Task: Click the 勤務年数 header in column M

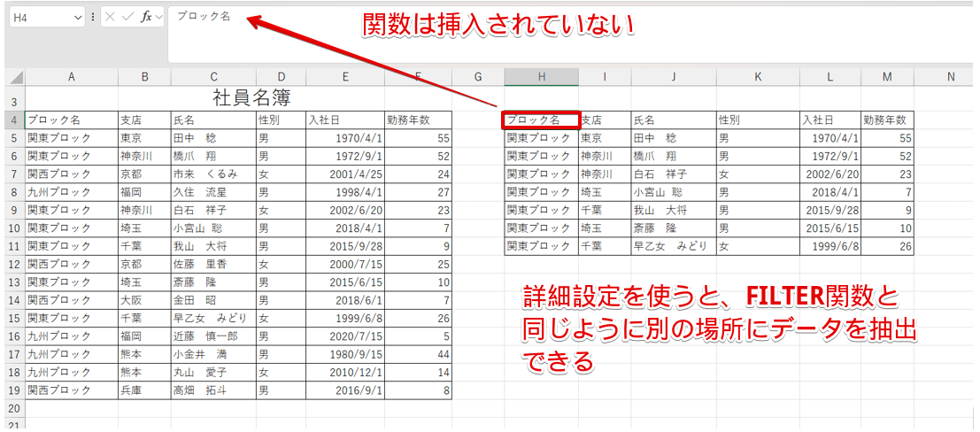Action: [x=887, y=120]
